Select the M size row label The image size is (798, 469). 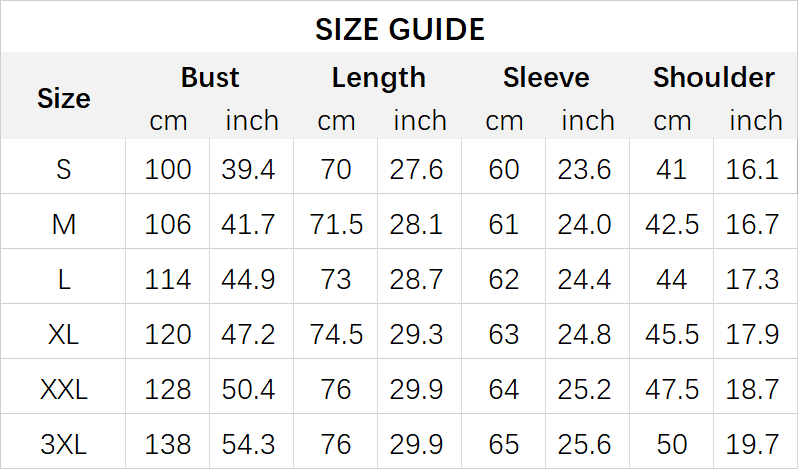[x=64, y=224]
